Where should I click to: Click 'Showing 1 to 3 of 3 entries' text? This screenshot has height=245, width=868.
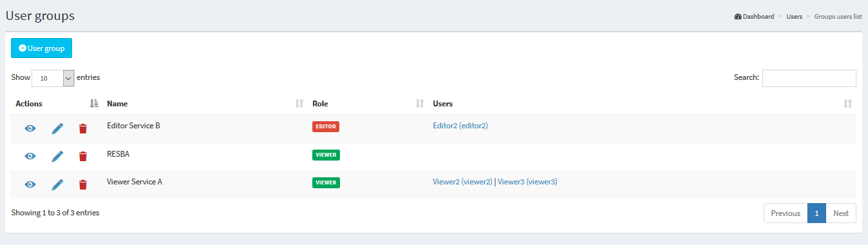55,212
